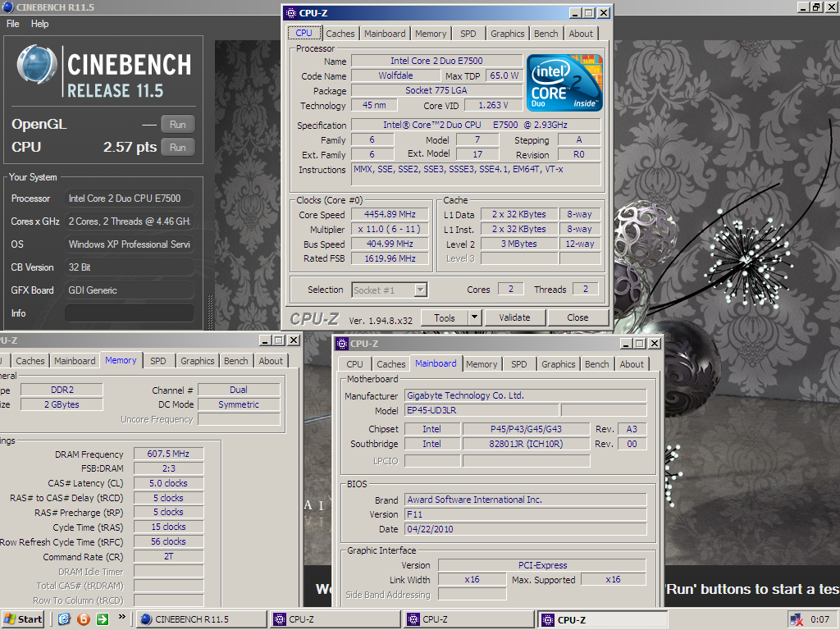Click Processor field Intel Core 2 Duo CPU E7500

point(129,199)
